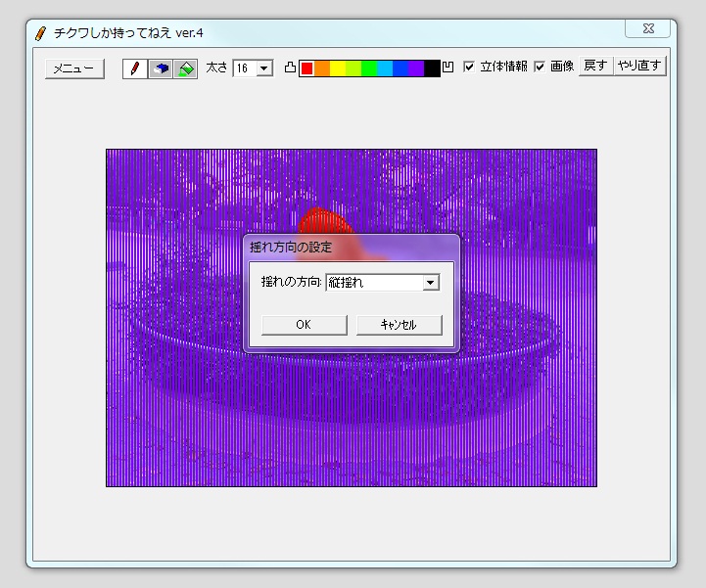Open the メニュー menu button
706x588 pixels.
pos(74,68)
